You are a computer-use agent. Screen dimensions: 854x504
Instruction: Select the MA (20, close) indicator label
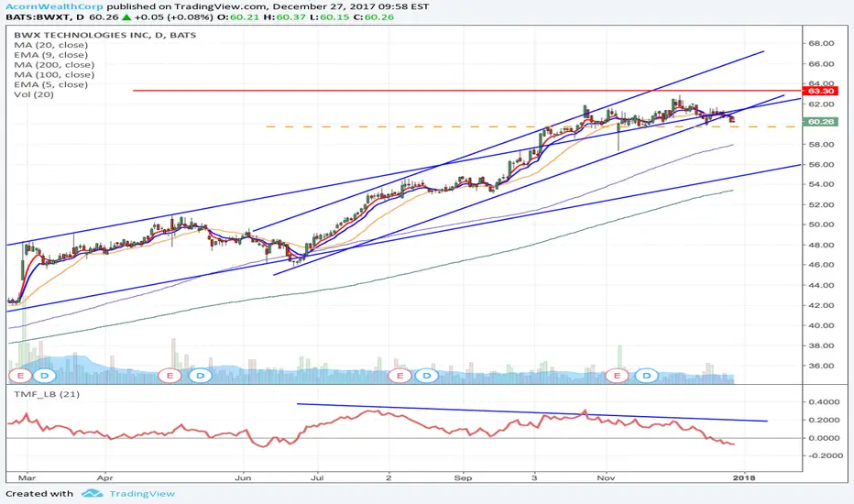point(50,45)
